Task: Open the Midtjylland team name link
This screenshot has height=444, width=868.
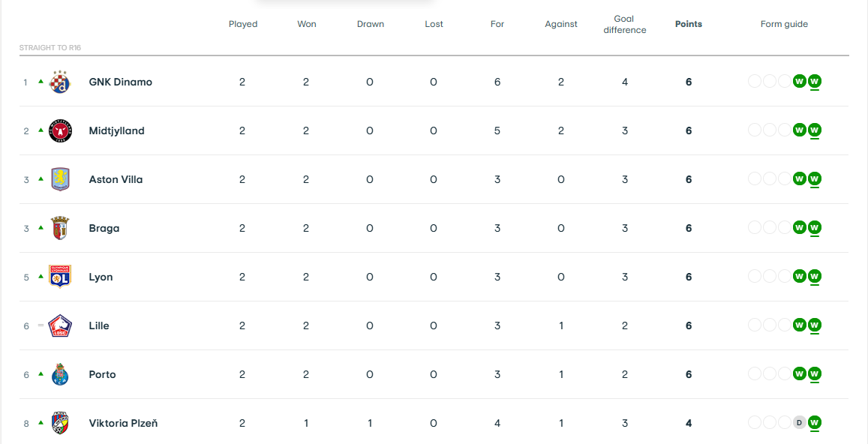Action: tap(117, 130)
